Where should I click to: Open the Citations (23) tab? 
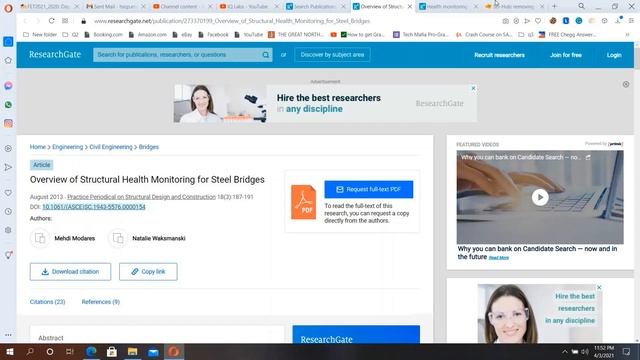pyautogui.click(x=47, y=302)
